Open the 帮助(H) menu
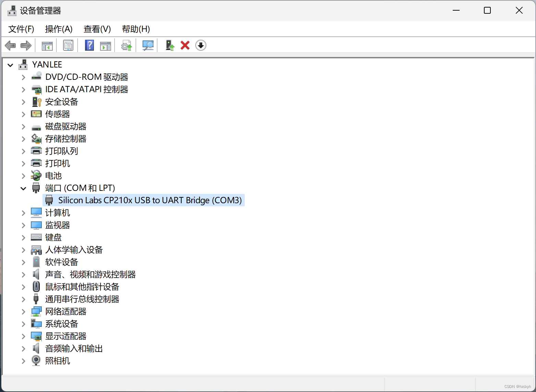This screenshot has width=536, height=392. (136, 29)
